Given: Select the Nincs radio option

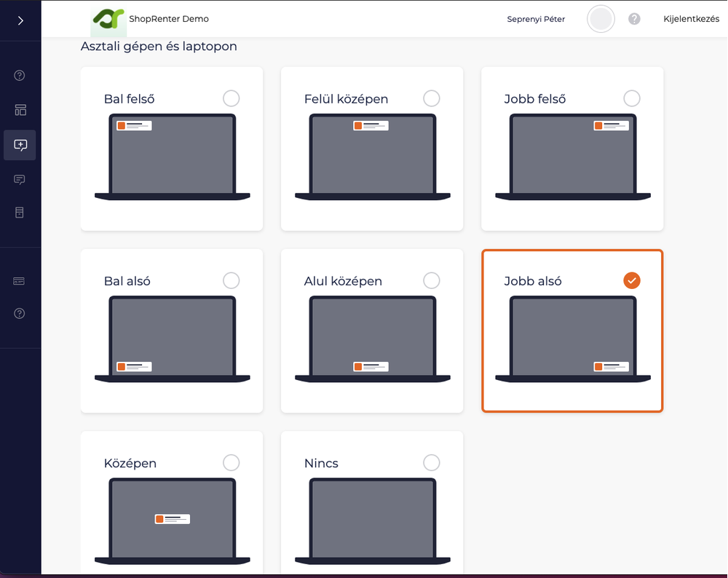Looking at the screenshot, I should 431,462.
